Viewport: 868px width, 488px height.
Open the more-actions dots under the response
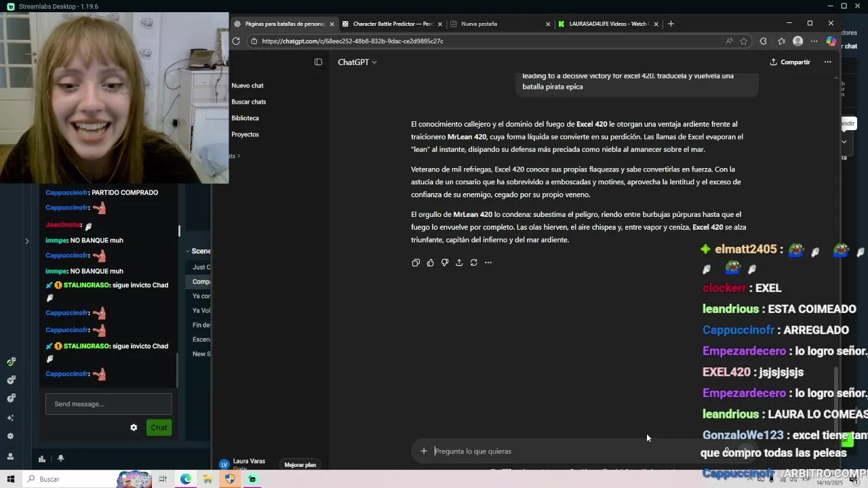(x=488, y=262)
